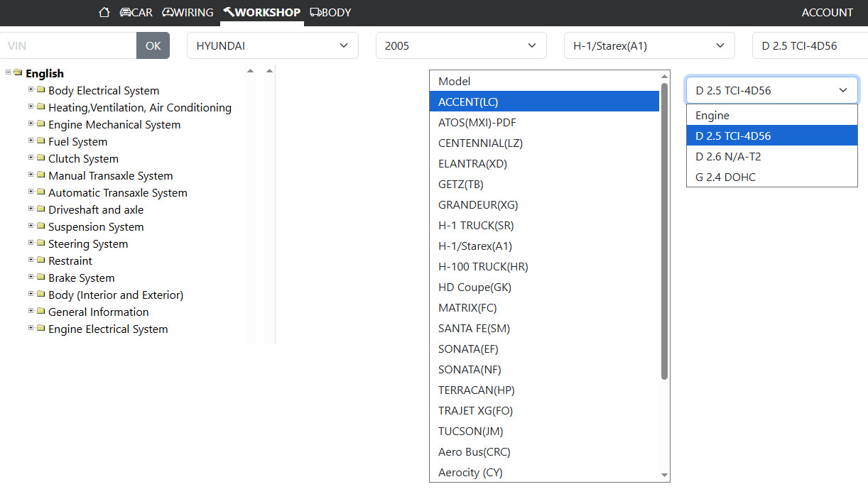Expand the Body Electrical System folder
Viewport: 868px width, 494px height.
[x=31, y=89]
